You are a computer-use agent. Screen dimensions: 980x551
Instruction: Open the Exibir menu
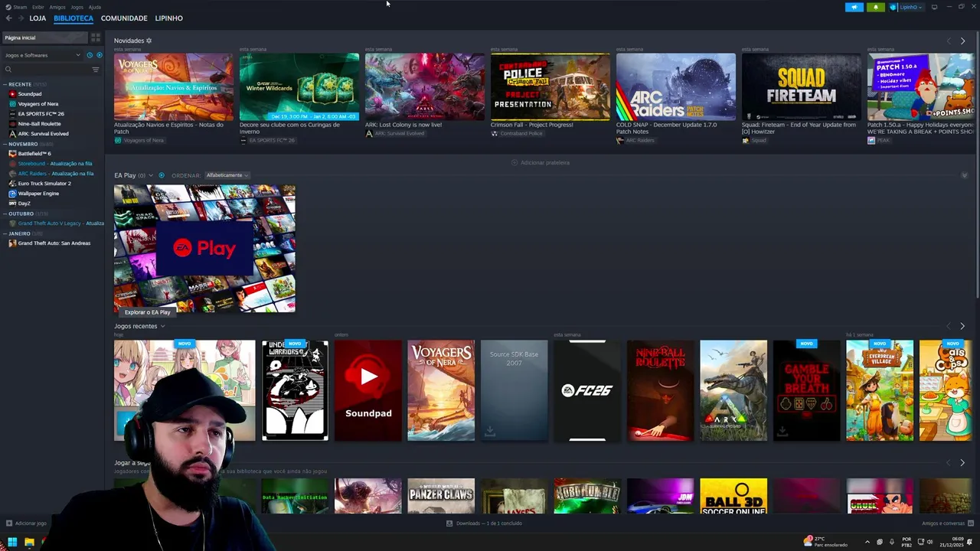38,7
